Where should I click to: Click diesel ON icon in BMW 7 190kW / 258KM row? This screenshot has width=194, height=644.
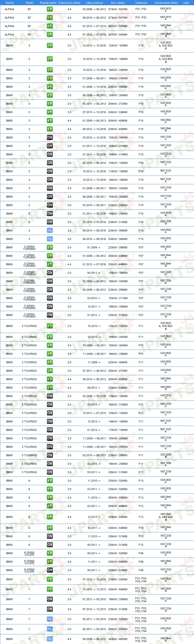click(50, 599)
